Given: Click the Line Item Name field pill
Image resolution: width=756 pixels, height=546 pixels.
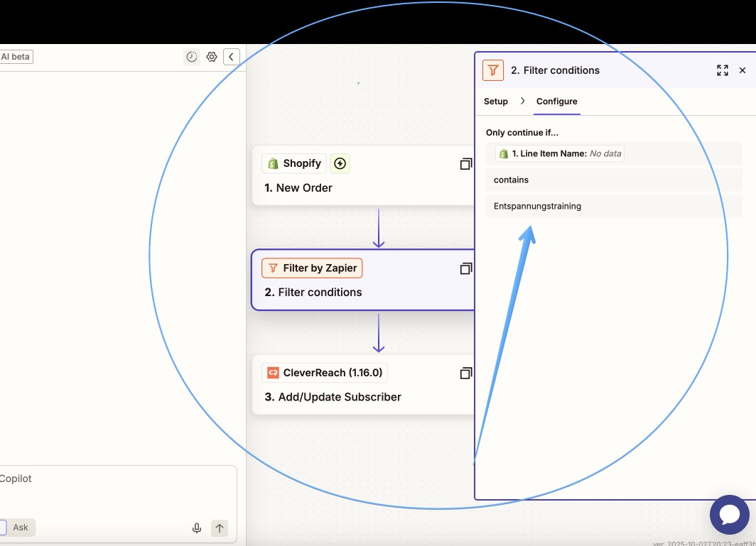Looking at the screenshot, I should tap(560, 154).
